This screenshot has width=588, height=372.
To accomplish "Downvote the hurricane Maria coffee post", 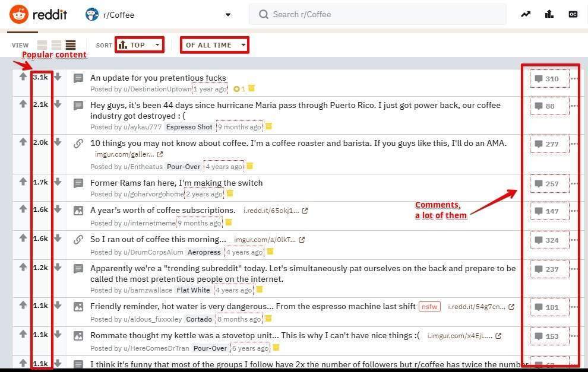I will 58,103.
